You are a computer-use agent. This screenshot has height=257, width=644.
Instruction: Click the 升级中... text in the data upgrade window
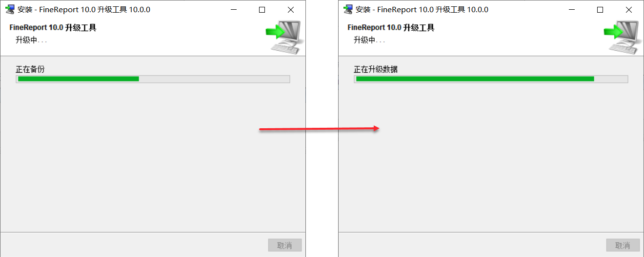369,40
